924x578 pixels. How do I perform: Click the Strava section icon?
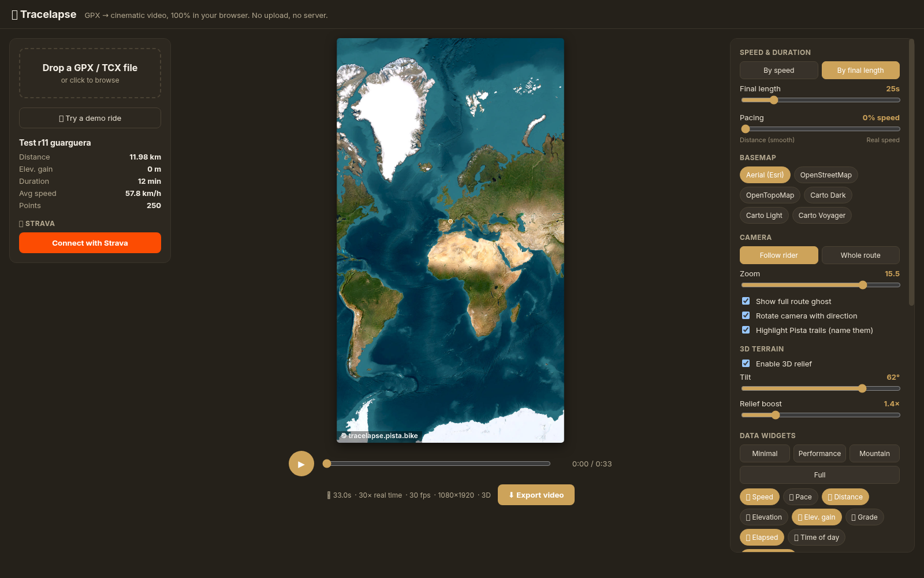21,224
